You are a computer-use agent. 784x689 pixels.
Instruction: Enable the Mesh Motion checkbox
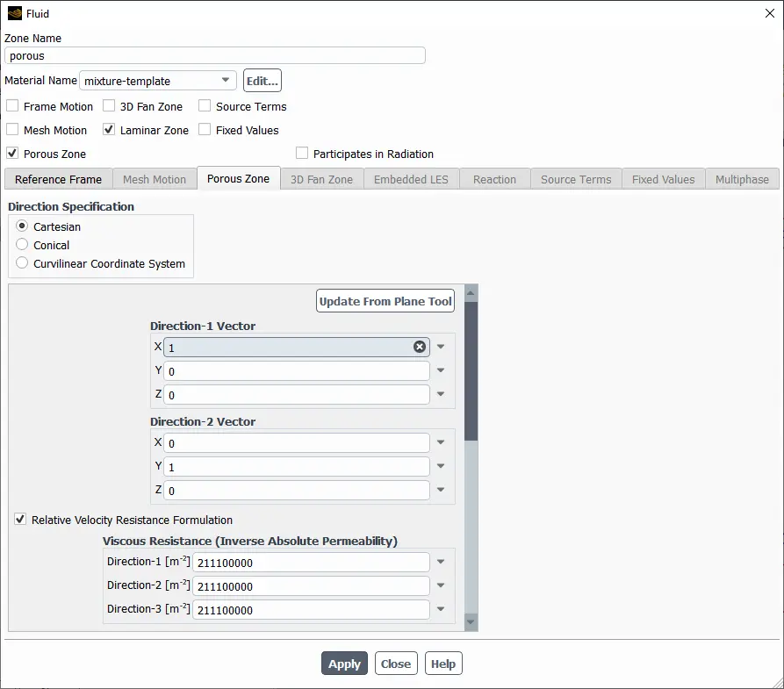coord(12,130)
